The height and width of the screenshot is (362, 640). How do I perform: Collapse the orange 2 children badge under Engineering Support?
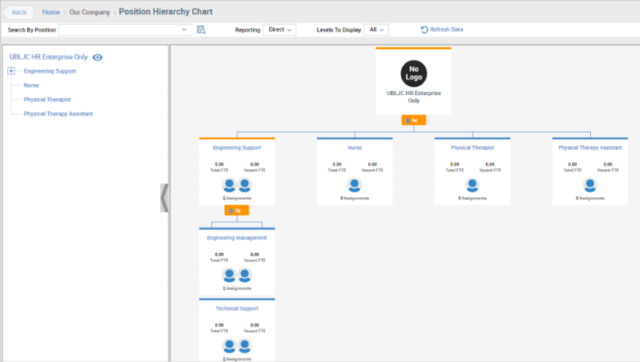pos(237,211)
